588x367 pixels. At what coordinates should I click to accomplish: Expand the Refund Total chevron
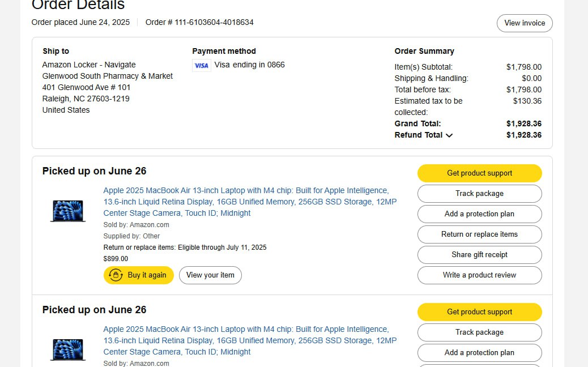(x=449, y=135)
